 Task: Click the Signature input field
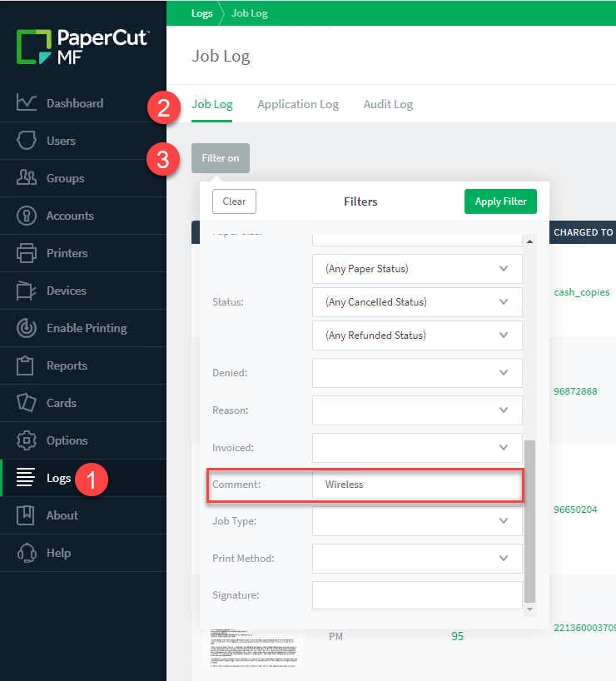(x=417, y=595)
